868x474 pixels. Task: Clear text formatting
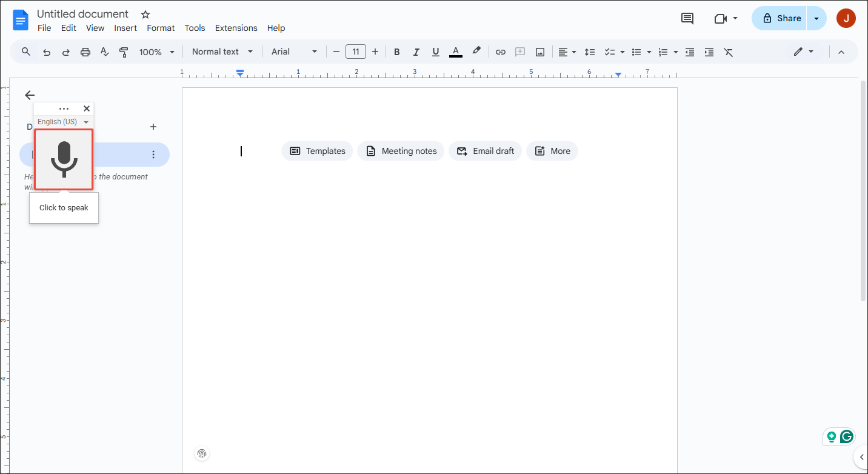(728, 52)
